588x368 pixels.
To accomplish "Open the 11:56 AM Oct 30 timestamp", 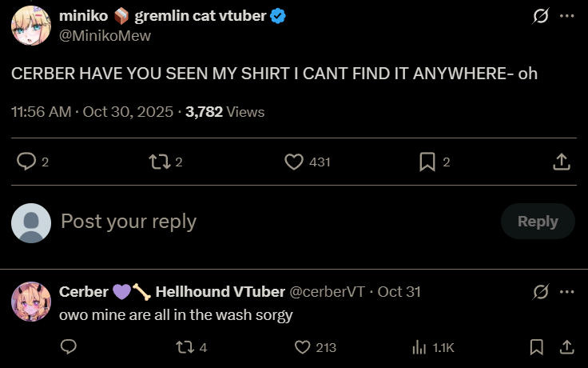I will [92, 112].
